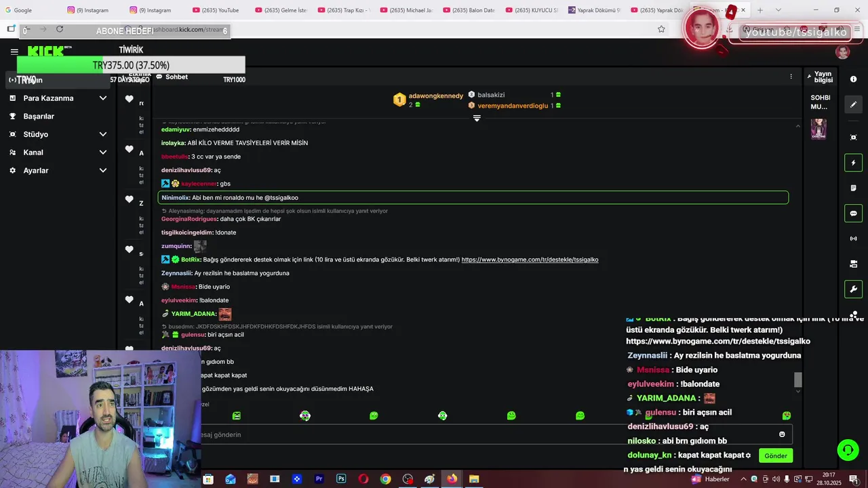Click the Sohbet panel header
868x488 pixels.
point(172,77)
